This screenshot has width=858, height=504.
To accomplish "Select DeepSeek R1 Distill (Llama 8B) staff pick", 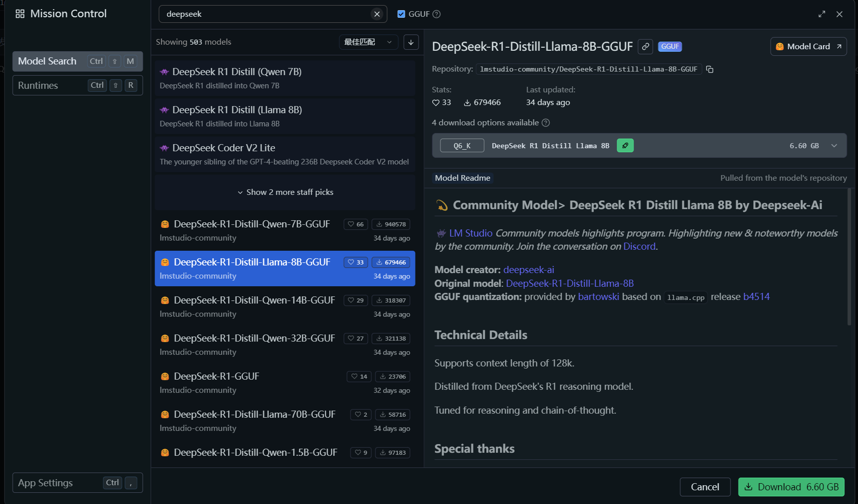I will tap(285, 116).
